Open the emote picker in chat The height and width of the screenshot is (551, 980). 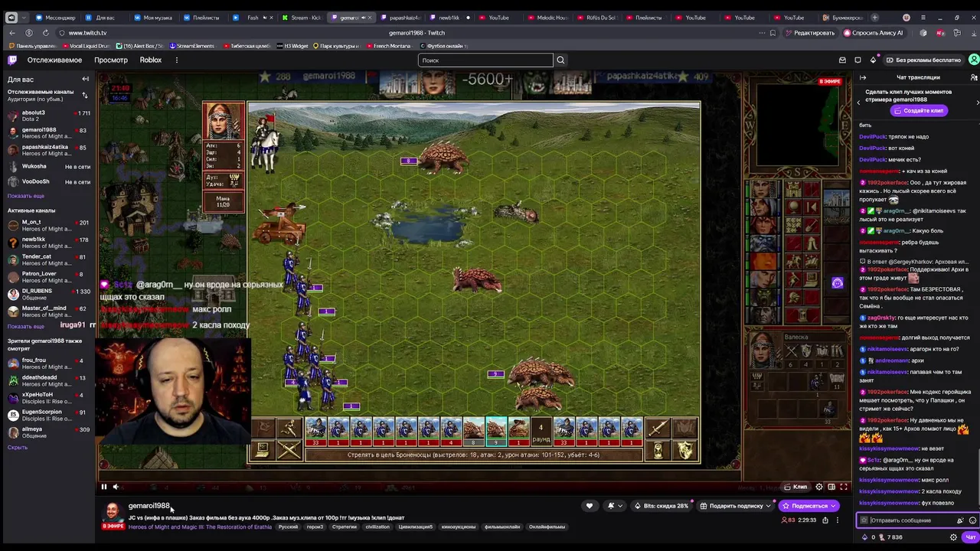[x=972, y=520]
